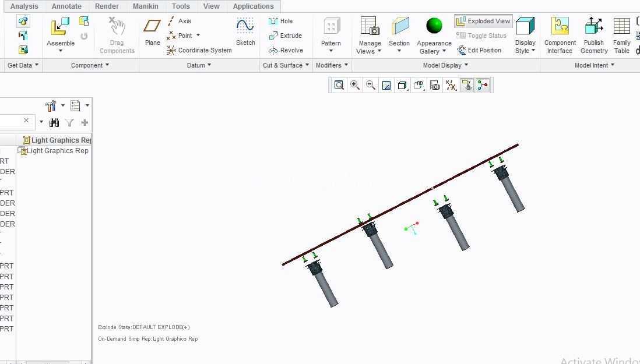Viewport: 640px width, 364px height.
Task: Click the filter funnel icon in model tree
Action: coord(69,122)
